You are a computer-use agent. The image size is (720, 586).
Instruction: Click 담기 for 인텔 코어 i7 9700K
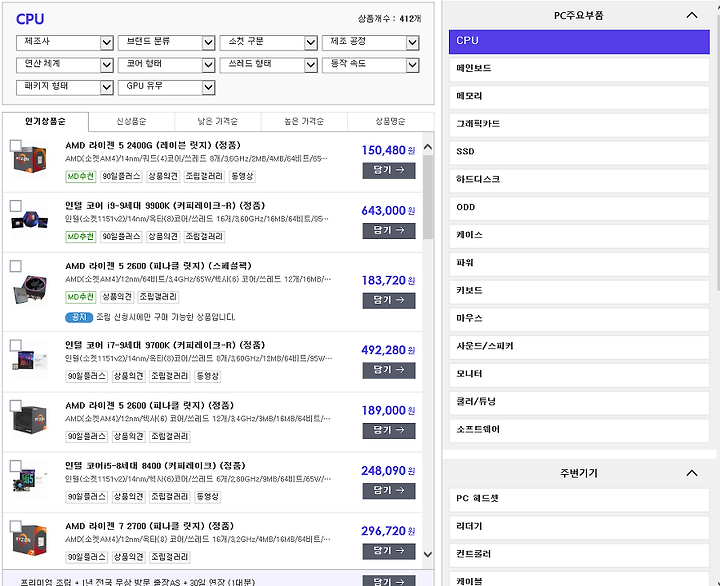tap(389, 370)
